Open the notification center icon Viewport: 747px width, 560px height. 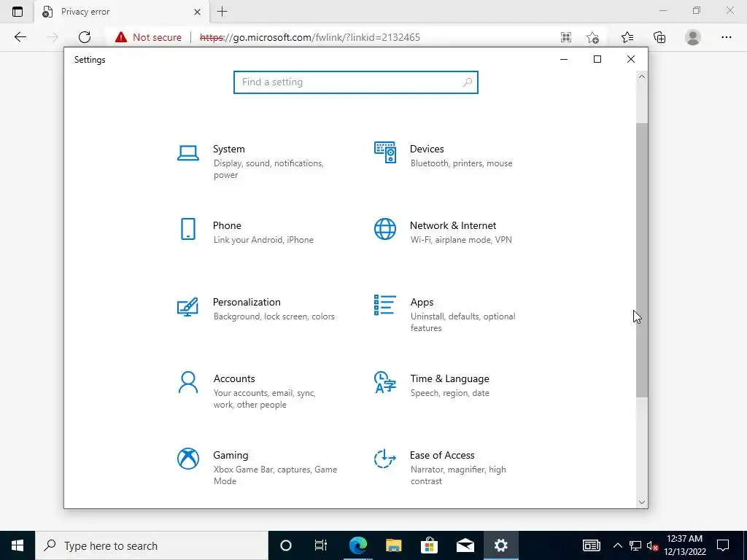coord(723,545)
